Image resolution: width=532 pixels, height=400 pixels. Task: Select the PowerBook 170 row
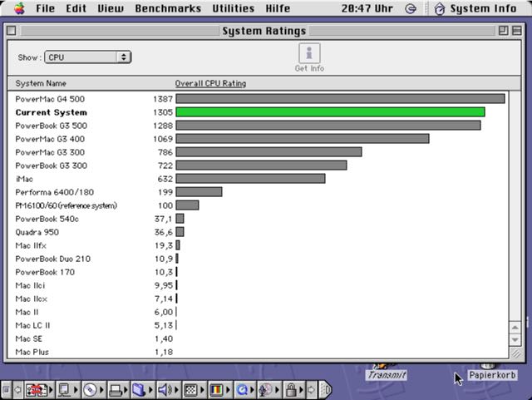258,272
